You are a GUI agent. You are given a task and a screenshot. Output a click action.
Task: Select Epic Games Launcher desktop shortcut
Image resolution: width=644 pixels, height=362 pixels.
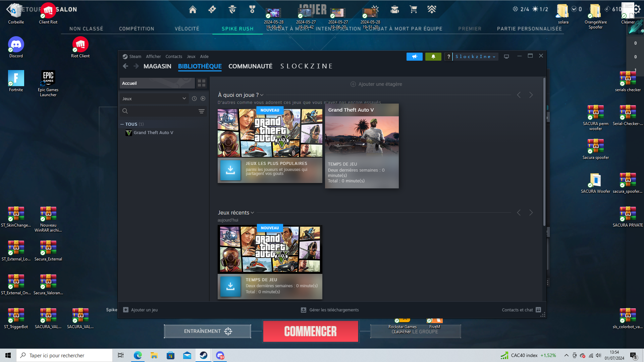[x=48, y=83]
